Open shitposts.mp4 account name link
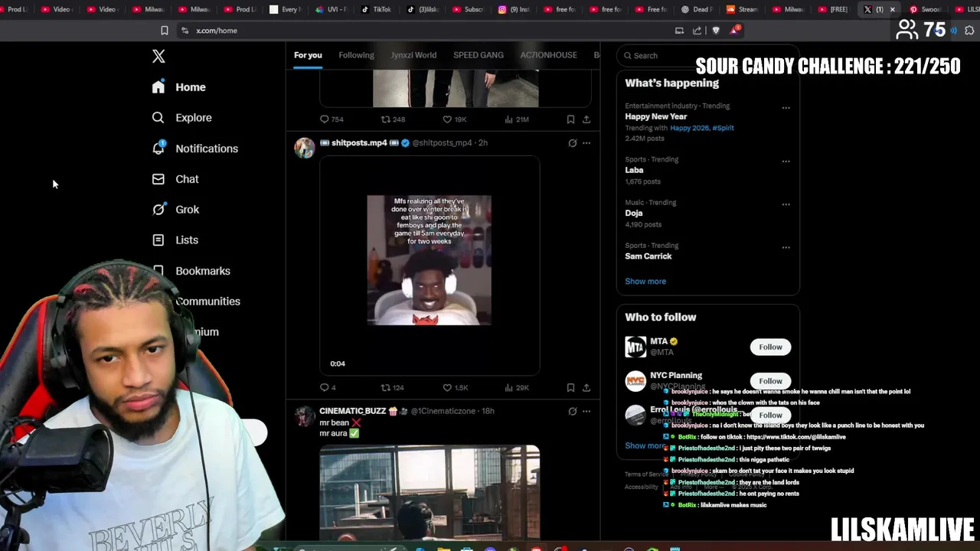 point(359,143)
